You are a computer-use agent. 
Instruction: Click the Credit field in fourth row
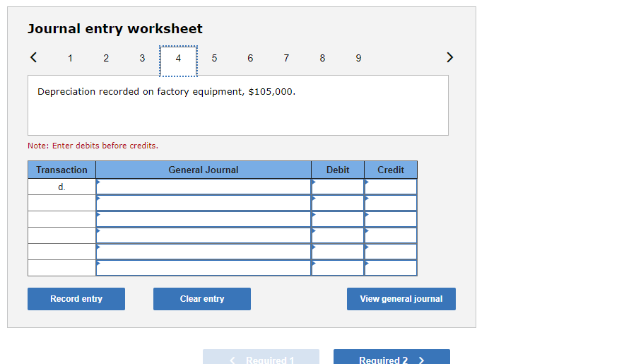pos(391,235)
